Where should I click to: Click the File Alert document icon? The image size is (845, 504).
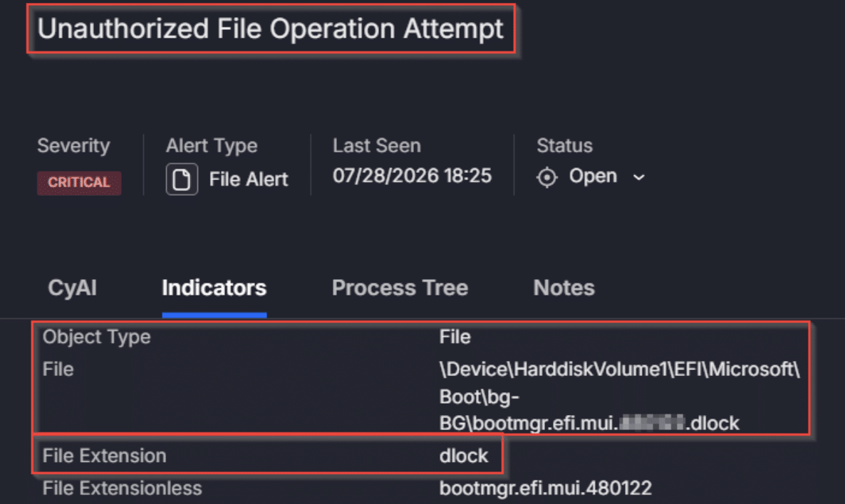pos(182,179)
